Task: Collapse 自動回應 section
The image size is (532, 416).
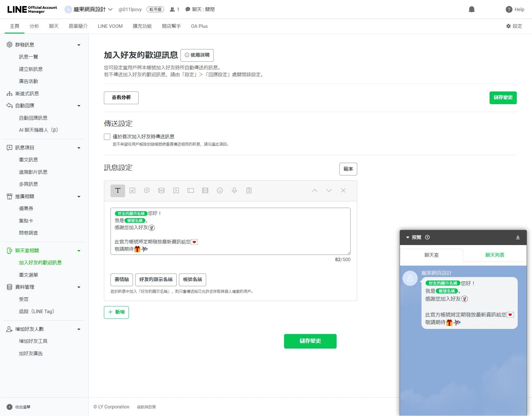Action: tap(79, 106)
